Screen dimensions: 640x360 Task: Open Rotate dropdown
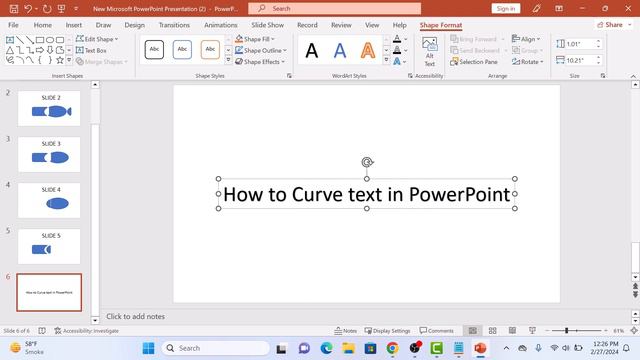(x=527, y=62)
